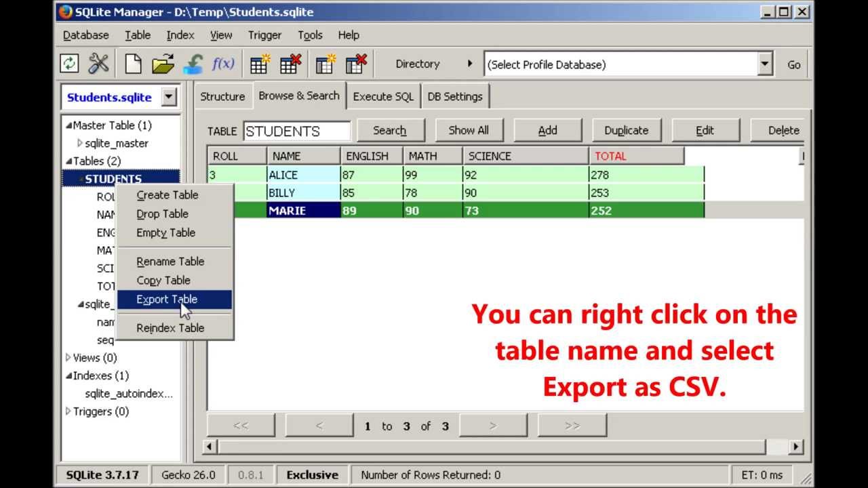
Task: Expand the Directory arrow menu
Action: [469, 64]
